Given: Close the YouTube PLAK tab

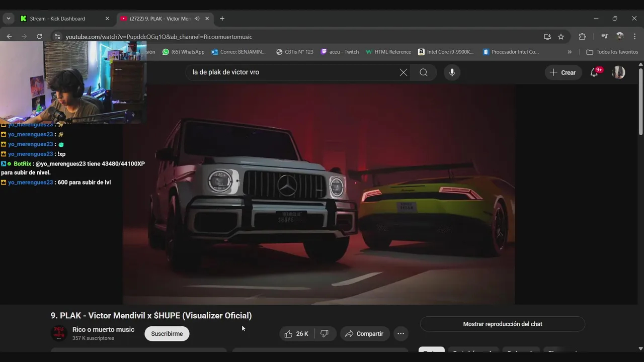Looking at the screenshot, I should 207,19.
